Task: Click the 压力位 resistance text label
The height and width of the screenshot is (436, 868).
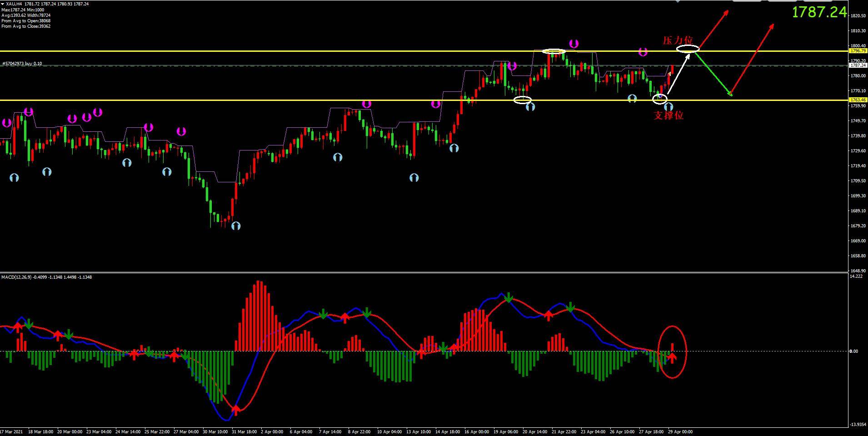Action: 678,40
